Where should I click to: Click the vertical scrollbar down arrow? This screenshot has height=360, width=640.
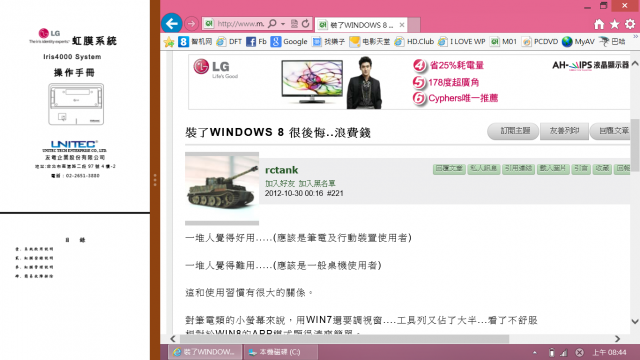click(x=635, y=321)
